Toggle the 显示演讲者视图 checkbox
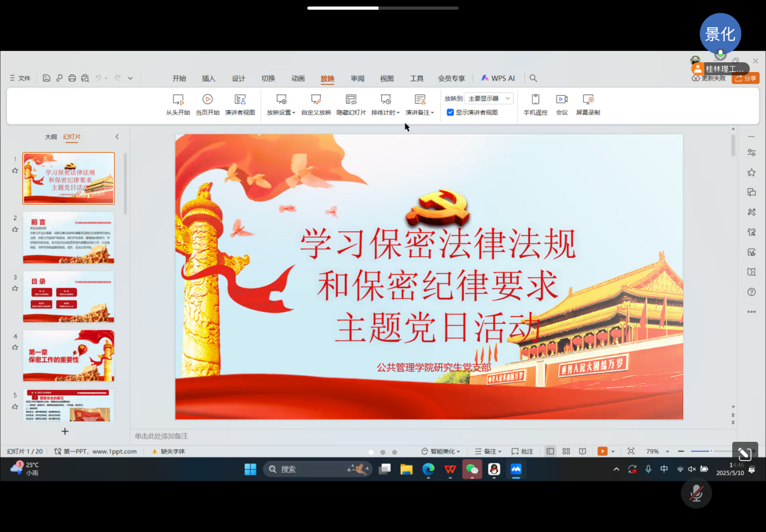The width and height of the screenshot is (766, 532). point(450,113)
